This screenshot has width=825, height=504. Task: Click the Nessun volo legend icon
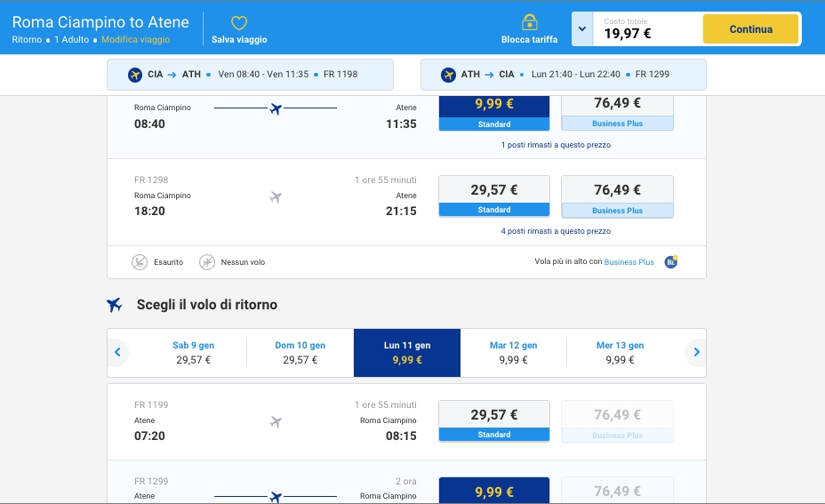(x=207, y=262)
